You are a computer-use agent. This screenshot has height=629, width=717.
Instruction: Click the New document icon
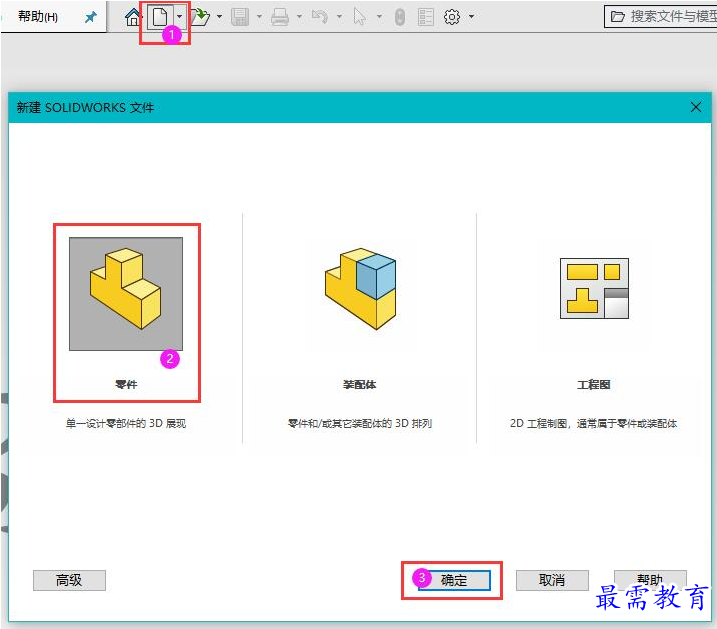pyautogui.click(x=160, y=17)
